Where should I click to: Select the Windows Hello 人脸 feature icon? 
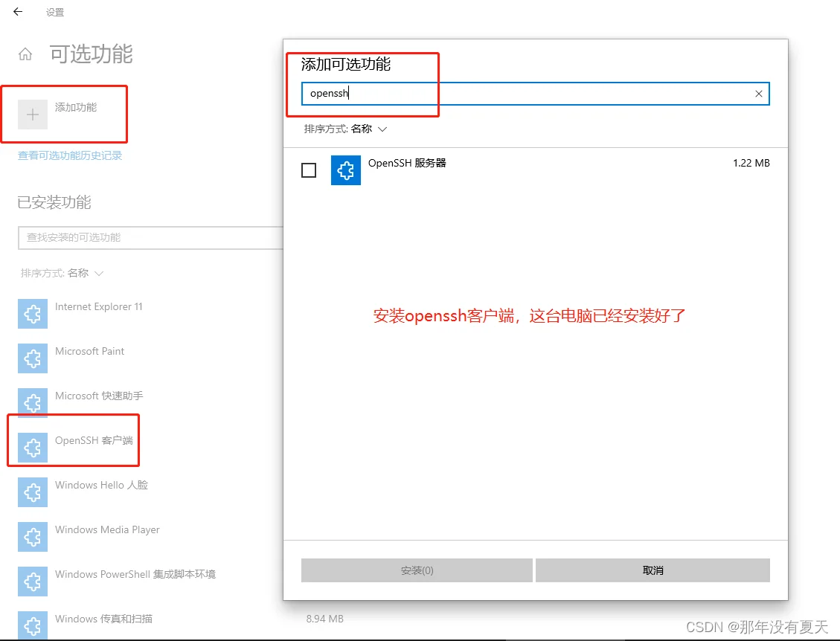pos(33,492)
